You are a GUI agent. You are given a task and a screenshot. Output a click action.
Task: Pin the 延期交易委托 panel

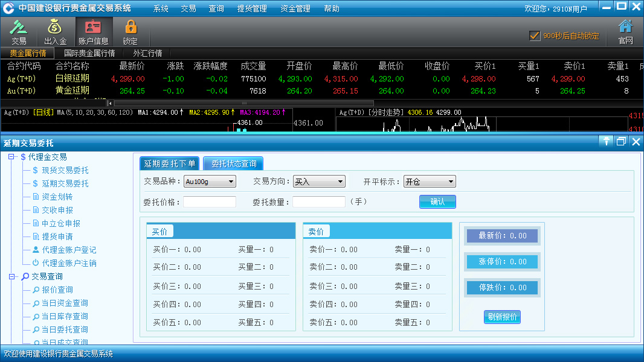[607, 142]
